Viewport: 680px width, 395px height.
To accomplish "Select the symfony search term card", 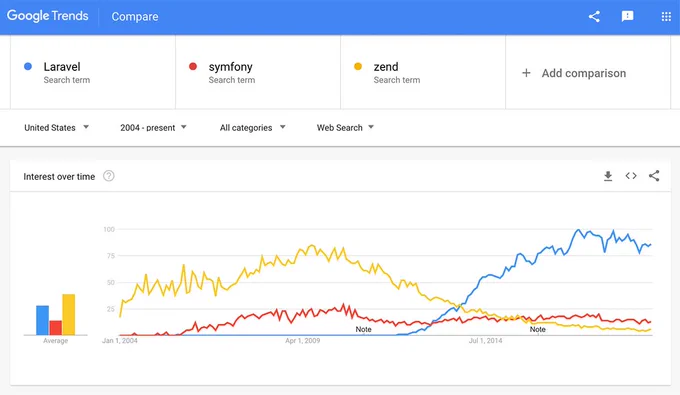I will click(x=258, y=72).
